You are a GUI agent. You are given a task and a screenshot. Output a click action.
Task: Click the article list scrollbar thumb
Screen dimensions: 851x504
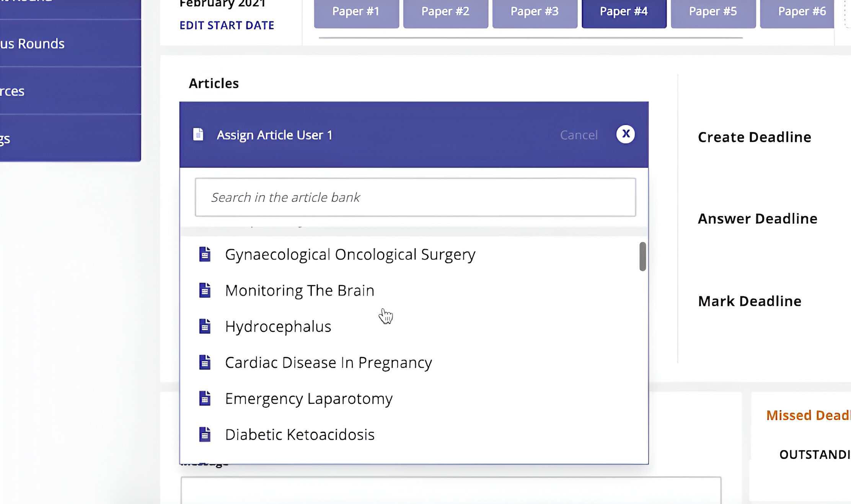click(642, 257)
